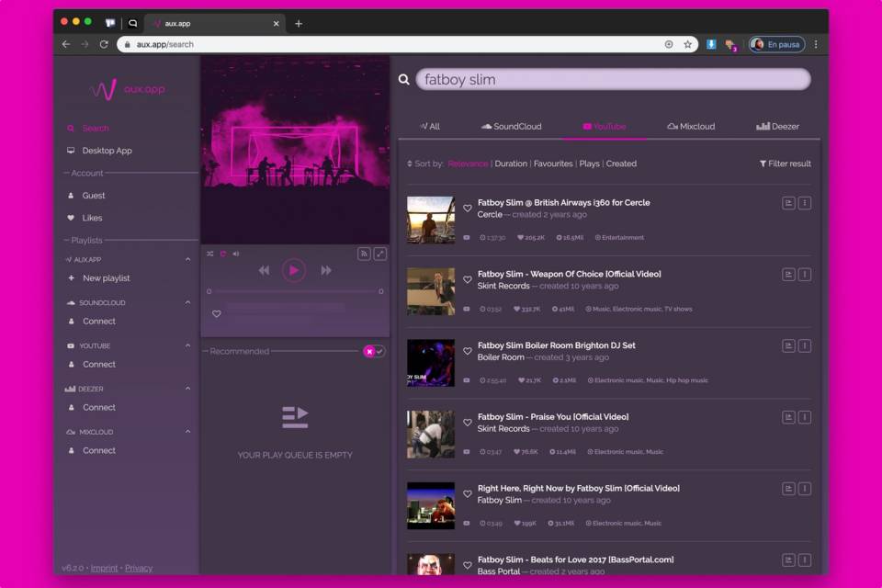This screenshot has width=882, height=588.
Task: Connect a SoundCloud account
Action: point(92,322)
